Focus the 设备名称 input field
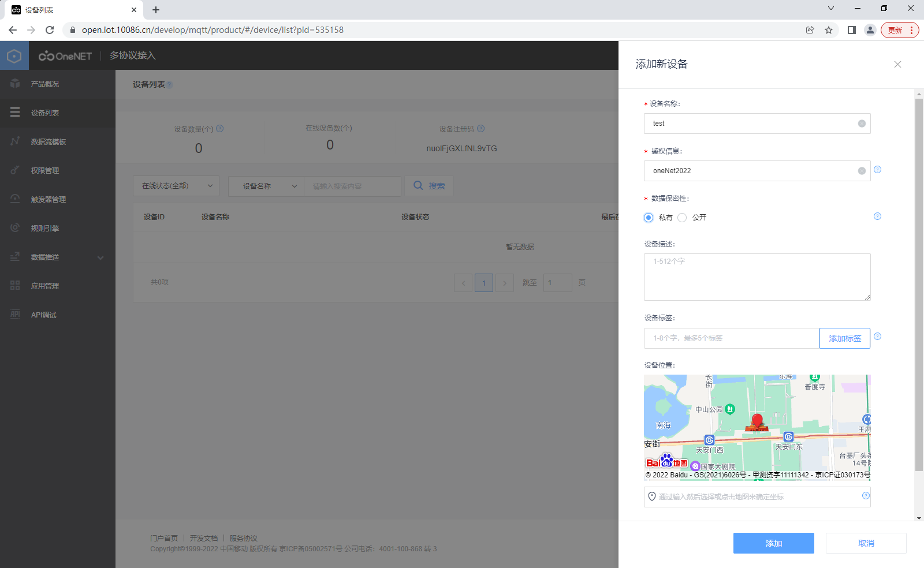 [757, 124]
